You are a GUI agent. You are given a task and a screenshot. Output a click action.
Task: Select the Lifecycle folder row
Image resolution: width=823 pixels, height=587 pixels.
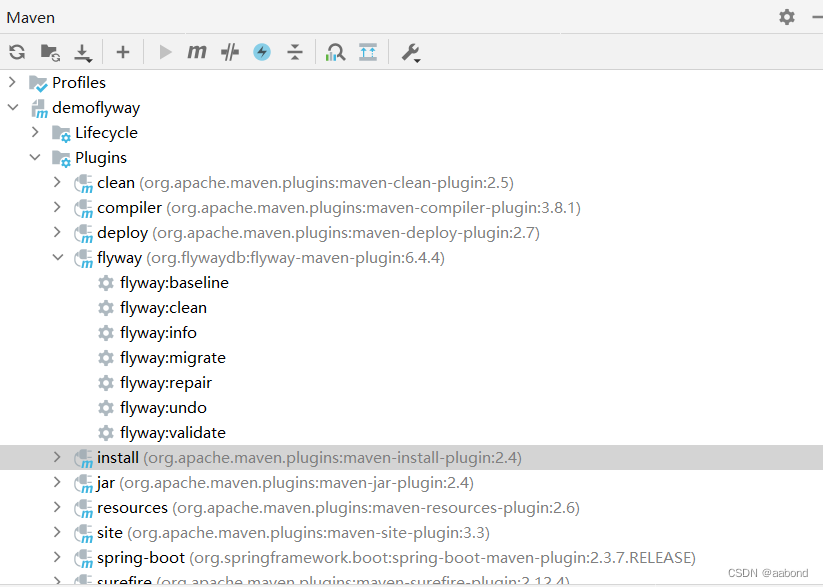tap(412, 132)
